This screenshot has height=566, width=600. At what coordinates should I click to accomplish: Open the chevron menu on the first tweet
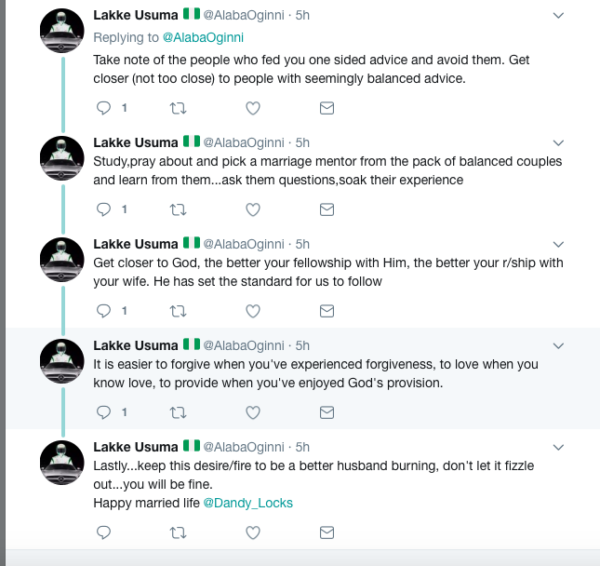point(558,15)
